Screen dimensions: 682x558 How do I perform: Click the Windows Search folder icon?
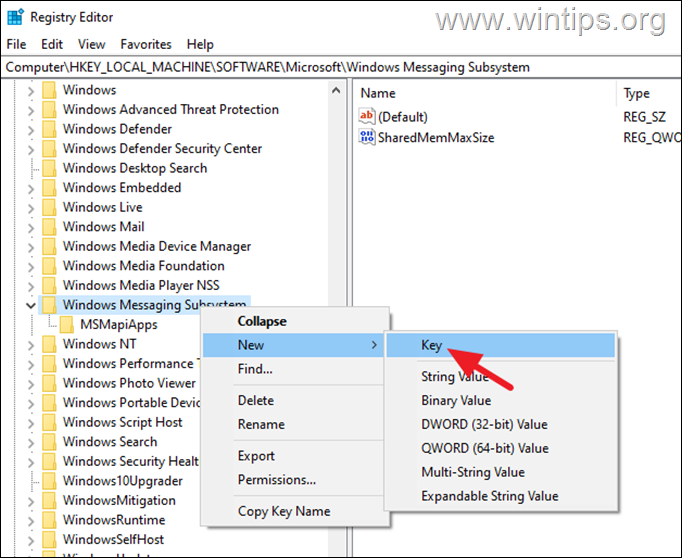[49, 442]
